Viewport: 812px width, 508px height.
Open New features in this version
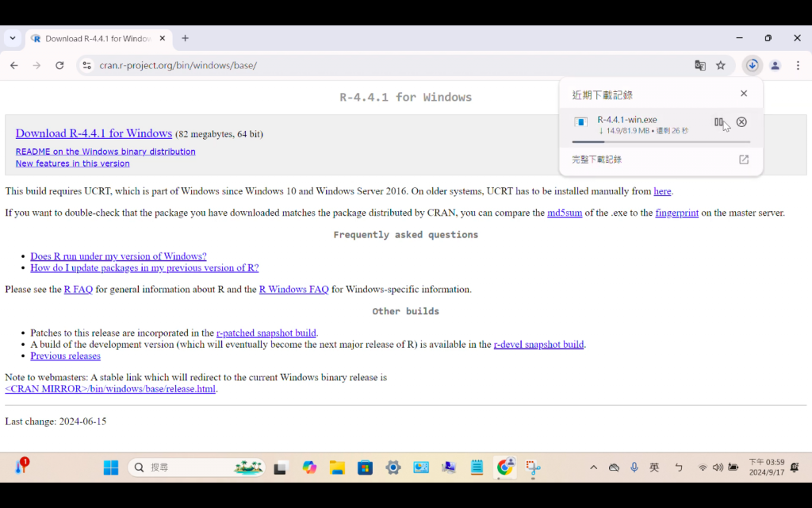(72, 164)
